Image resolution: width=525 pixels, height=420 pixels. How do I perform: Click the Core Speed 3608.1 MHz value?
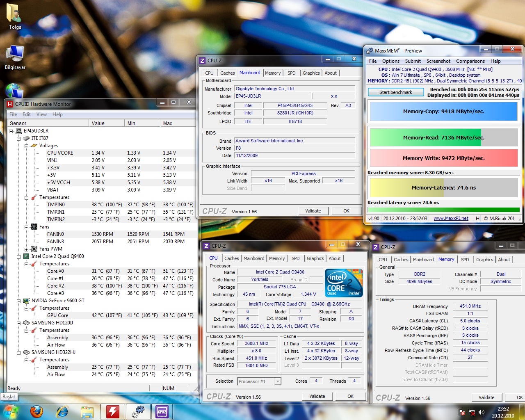(x=257, y=344)
